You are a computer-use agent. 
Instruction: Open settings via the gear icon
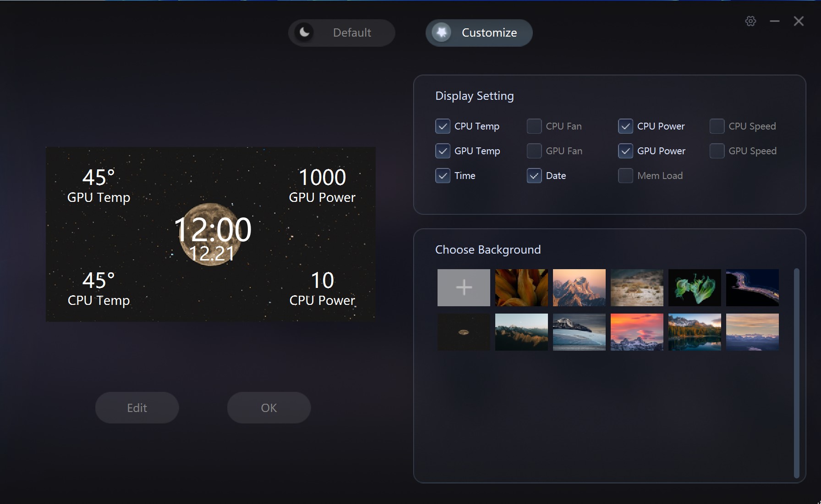(750, 21)
